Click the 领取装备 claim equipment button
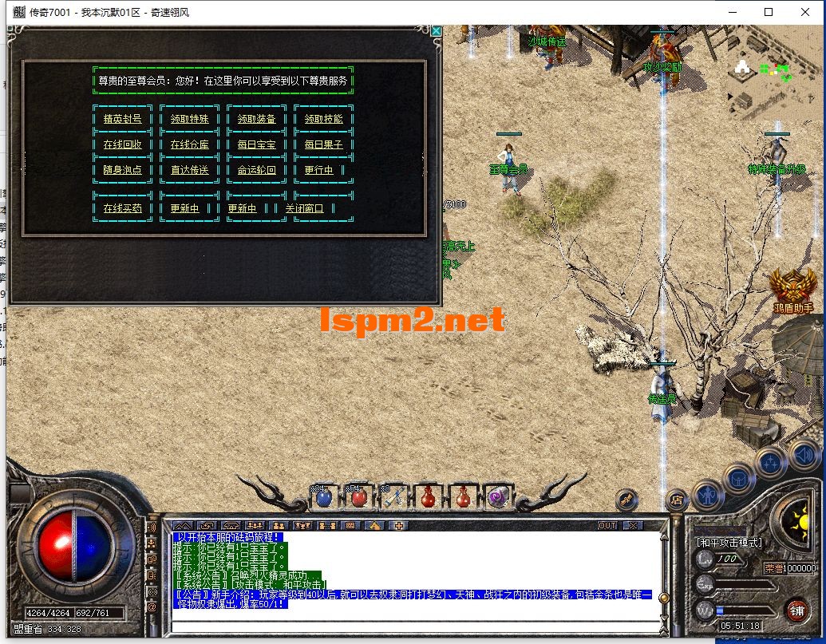The image size is (826, 644). coord(256,119)
